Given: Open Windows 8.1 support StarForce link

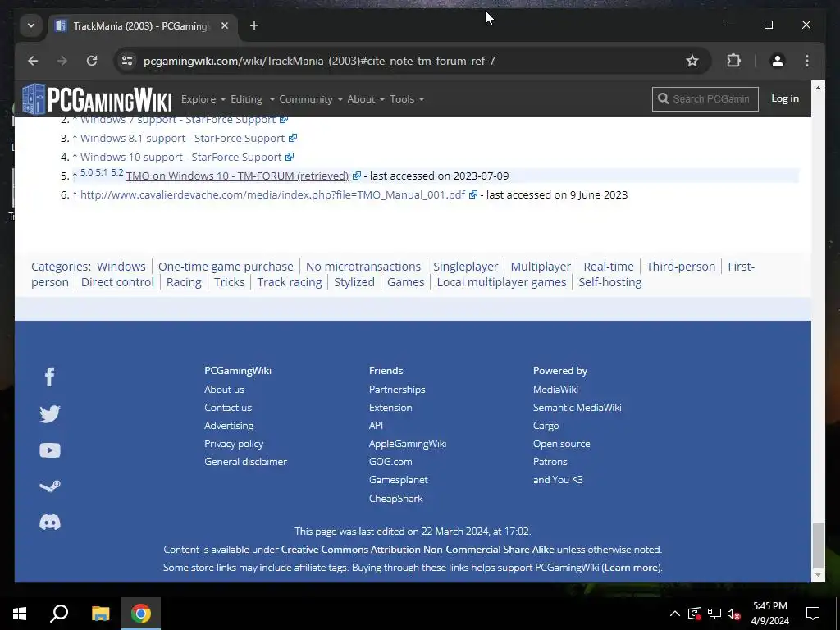Looking at the screenshot, I should [183, 138].
